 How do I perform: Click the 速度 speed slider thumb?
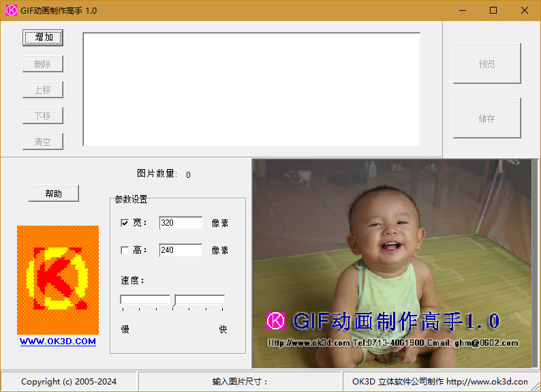[173, 300]
